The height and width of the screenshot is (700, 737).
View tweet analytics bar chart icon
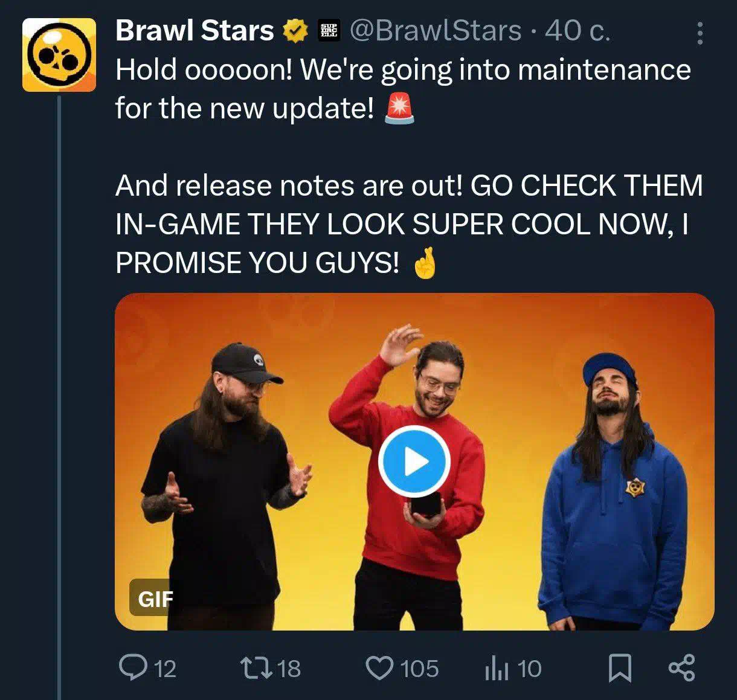click(497, 668)
